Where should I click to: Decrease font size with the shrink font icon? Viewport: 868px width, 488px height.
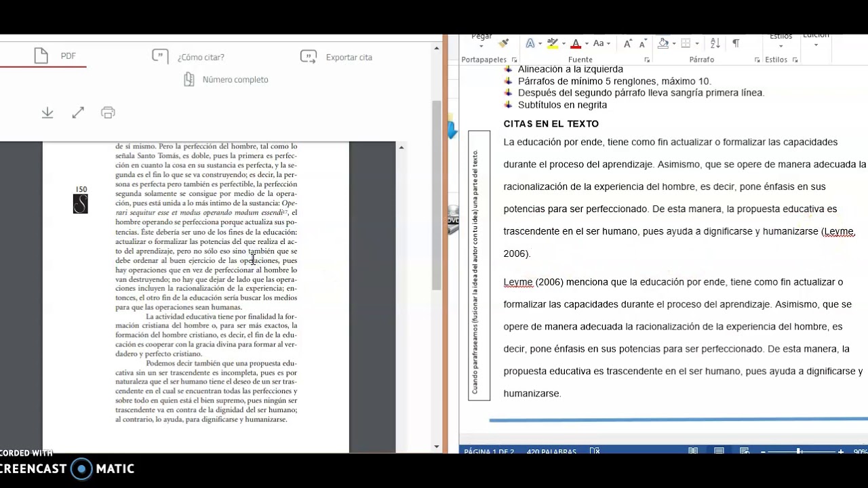[x=643, y=43]
